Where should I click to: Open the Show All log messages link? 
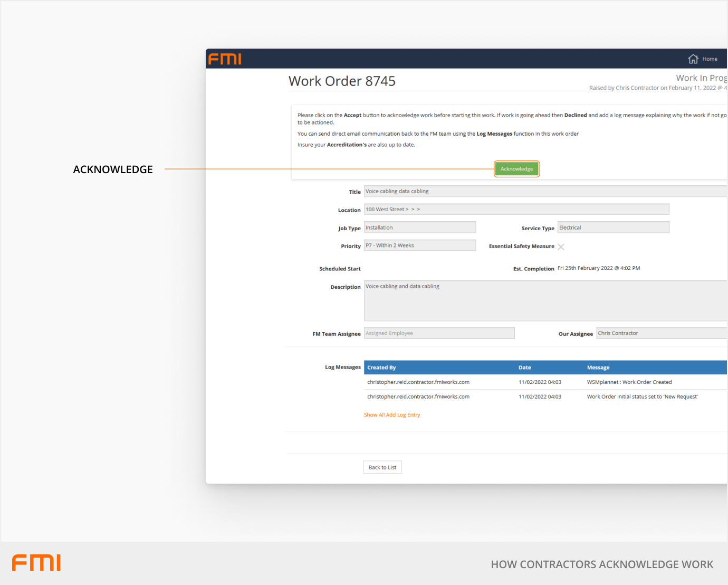[x=374, y=415]
